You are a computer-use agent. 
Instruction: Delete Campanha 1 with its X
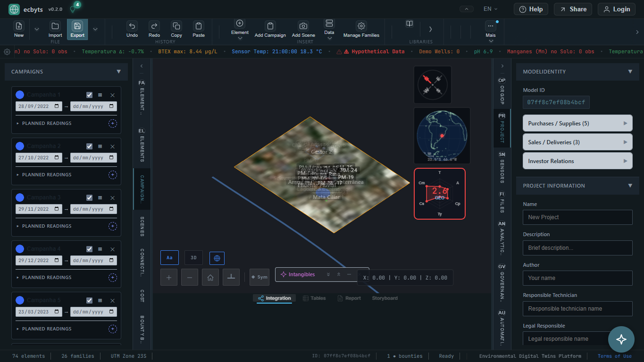112,95
